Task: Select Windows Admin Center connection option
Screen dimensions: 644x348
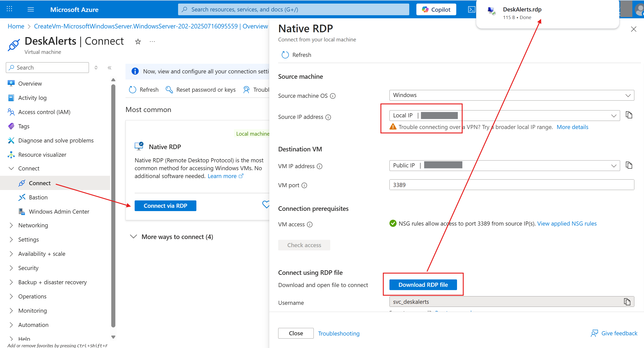Action: coord(59,211)
